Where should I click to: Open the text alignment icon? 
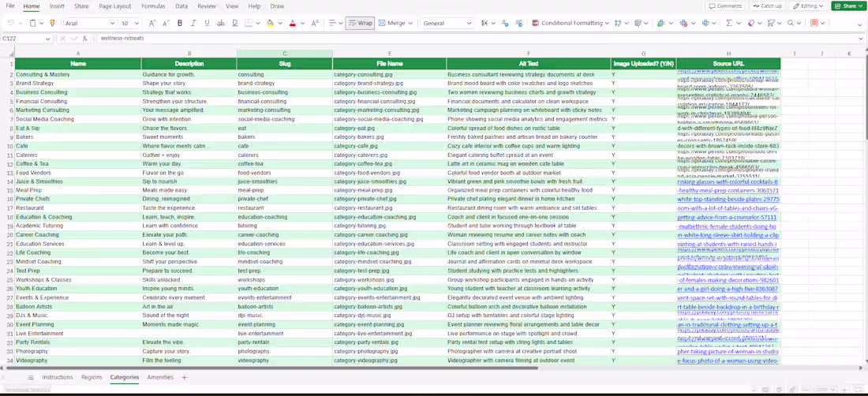332,23
